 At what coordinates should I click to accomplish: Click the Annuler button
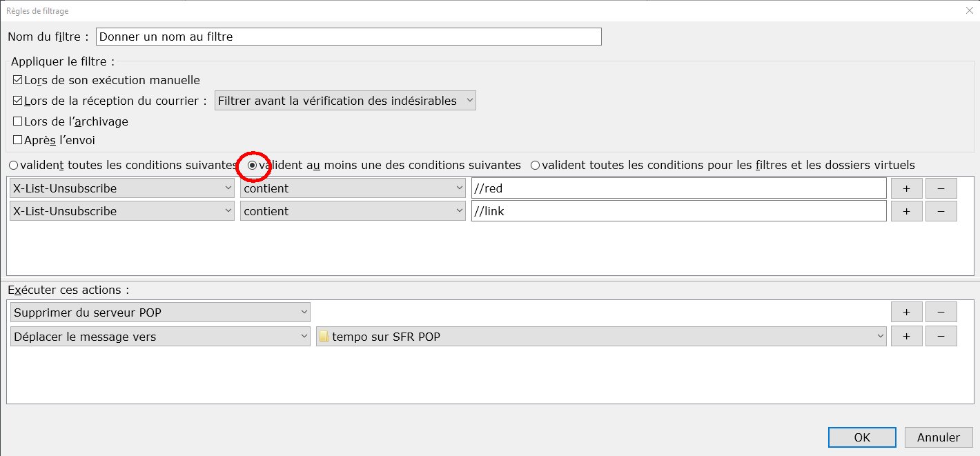[938, 437]
